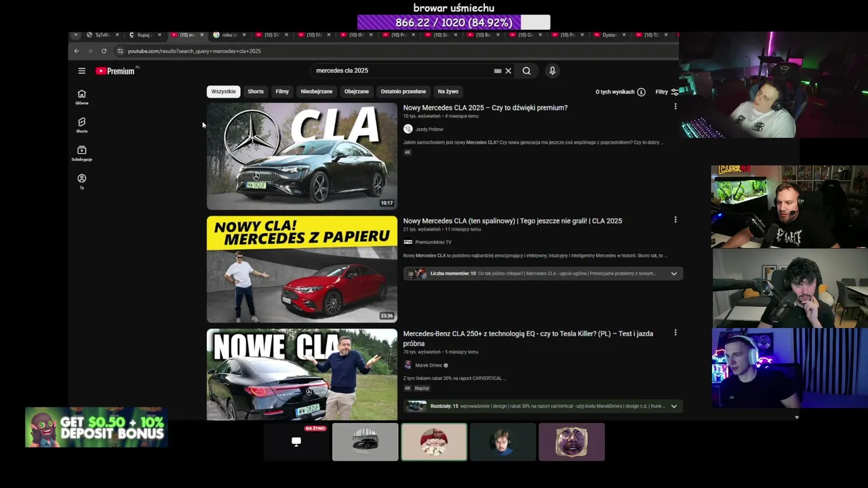Image resolution: width=868 pixels, height=488 pixels.
Task: Go forward in the browser
Action: point(90,51)
